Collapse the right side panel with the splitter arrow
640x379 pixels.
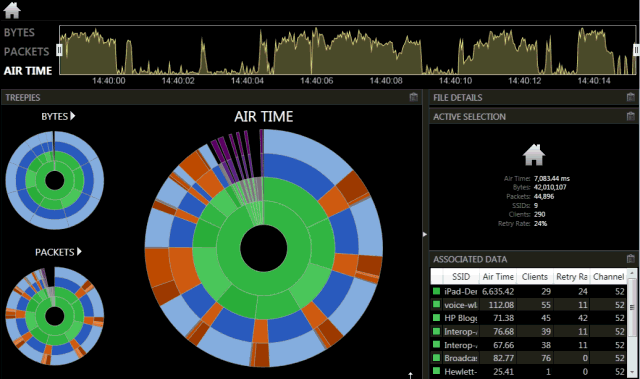425,234
